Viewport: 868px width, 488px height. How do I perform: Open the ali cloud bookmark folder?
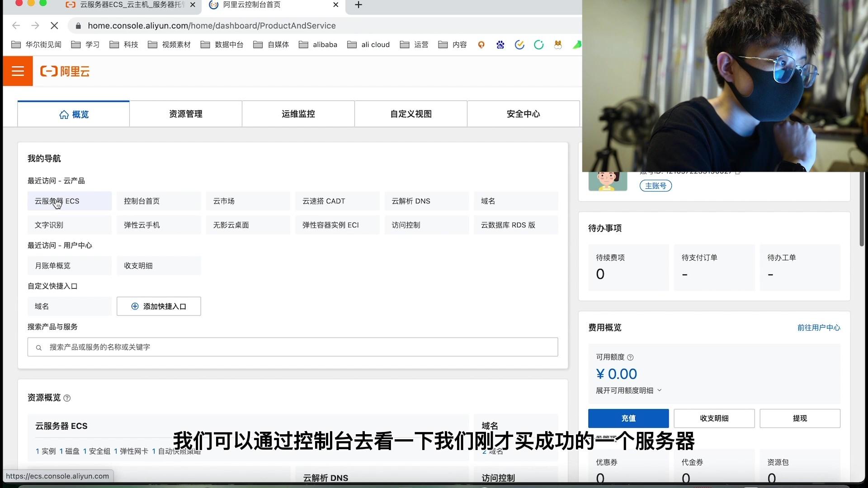pos(369,45)
